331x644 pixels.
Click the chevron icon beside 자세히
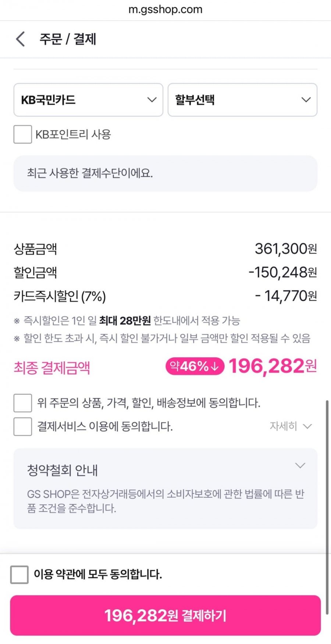coord(307,426)
